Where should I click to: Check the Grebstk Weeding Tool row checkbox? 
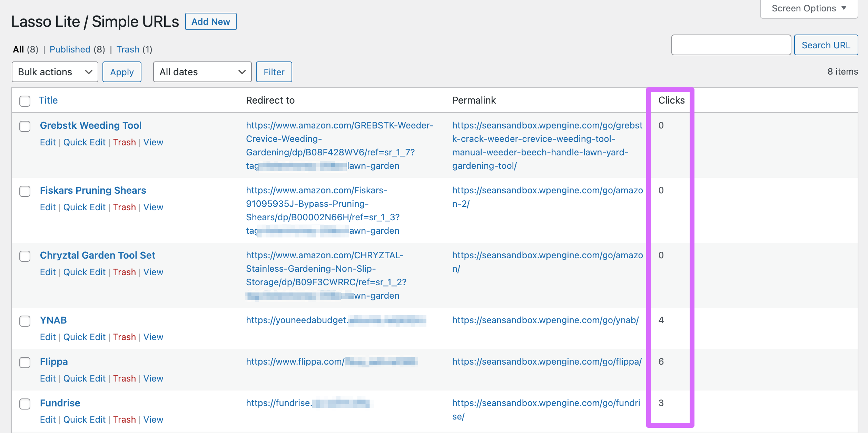click(25, 126)
